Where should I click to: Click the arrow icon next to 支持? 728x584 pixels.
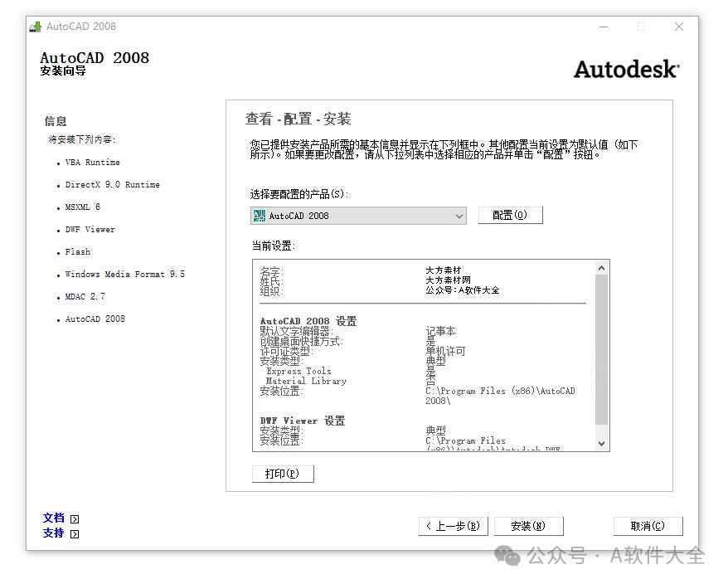point(75,534)
